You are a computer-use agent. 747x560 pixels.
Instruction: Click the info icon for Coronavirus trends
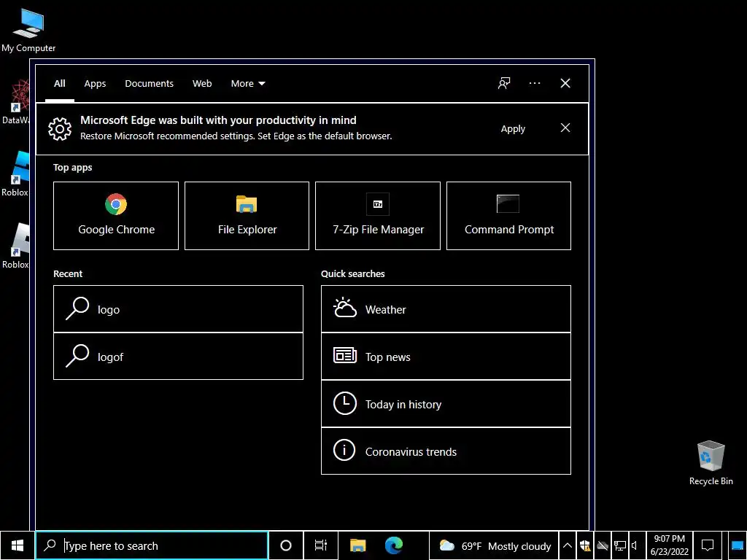tap(344, 450)
